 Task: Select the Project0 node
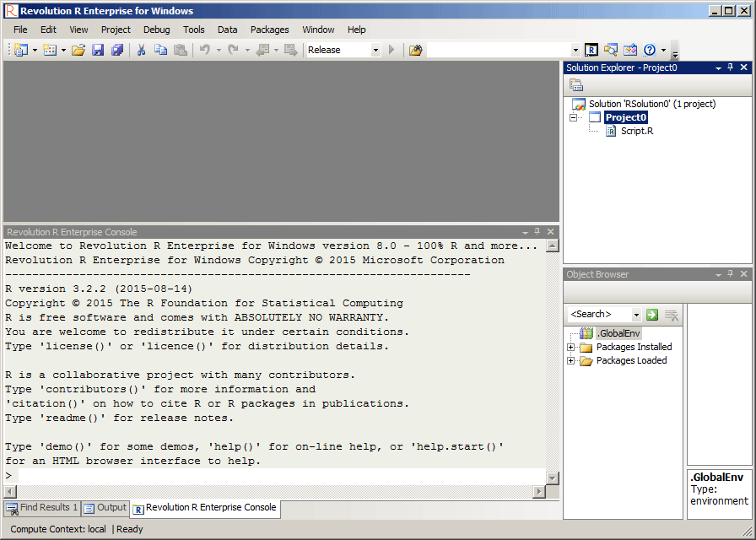click(626, 117)
